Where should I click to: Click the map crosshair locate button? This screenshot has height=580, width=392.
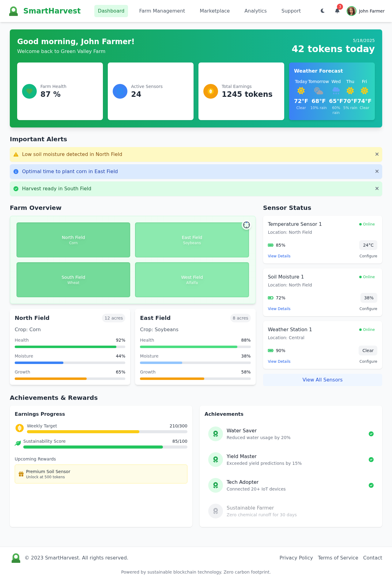247,225
